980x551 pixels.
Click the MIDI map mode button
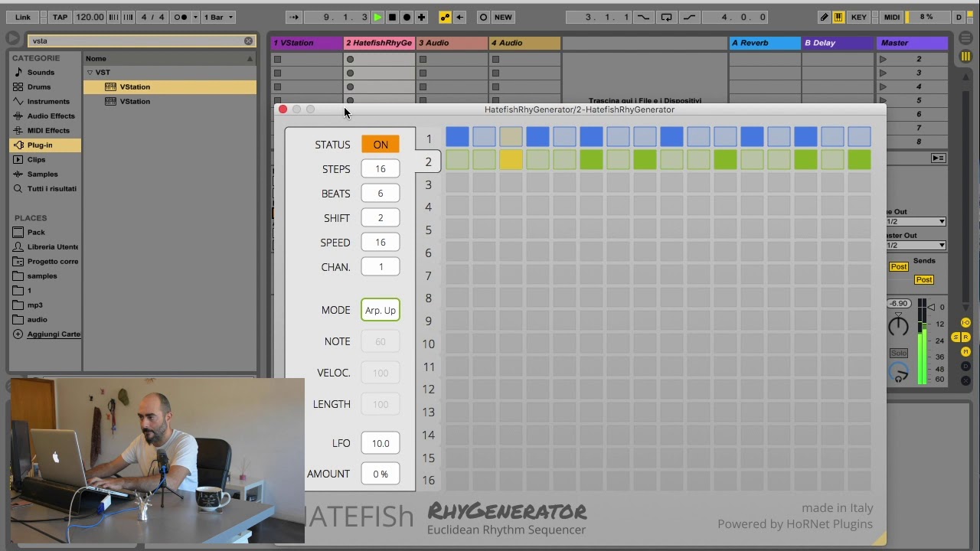click(892, 17)
